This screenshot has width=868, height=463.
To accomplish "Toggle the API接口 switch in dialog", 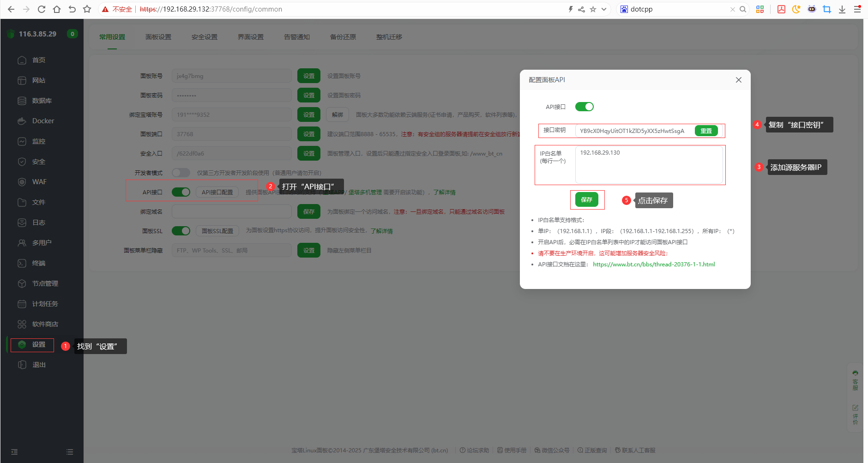I will [584, 107].
